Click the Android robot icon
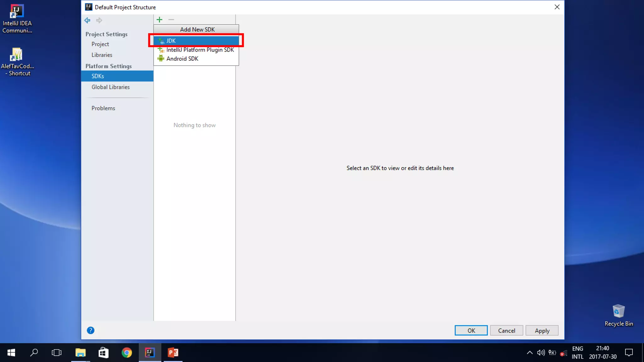 [161, 58]
